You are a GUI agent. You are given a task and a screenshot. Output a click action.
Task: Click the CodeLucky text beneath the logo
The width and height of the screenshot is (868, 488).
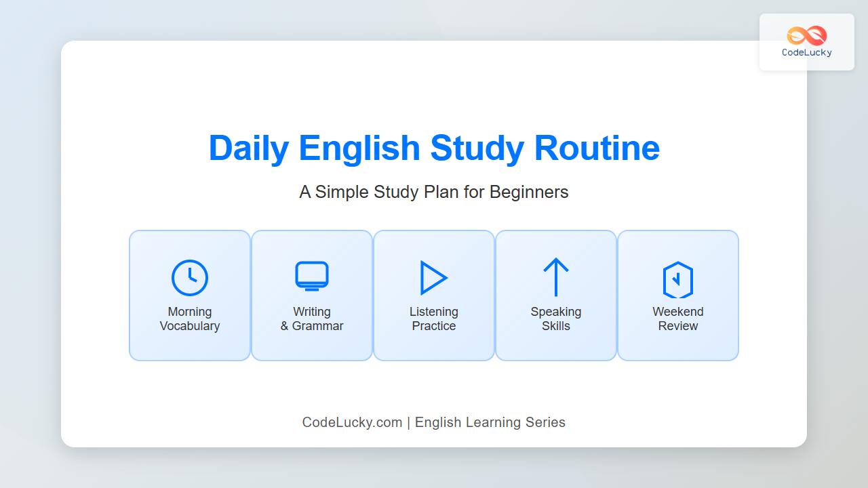point(807,52)
